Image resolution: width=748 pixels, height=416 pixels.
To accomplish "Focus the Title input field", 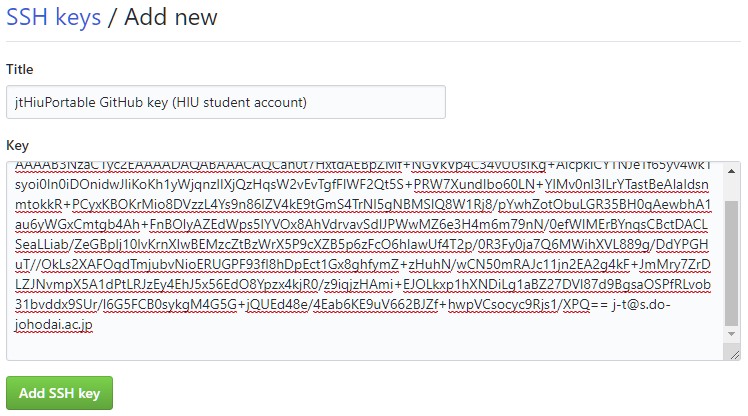I will click(226, 101).
